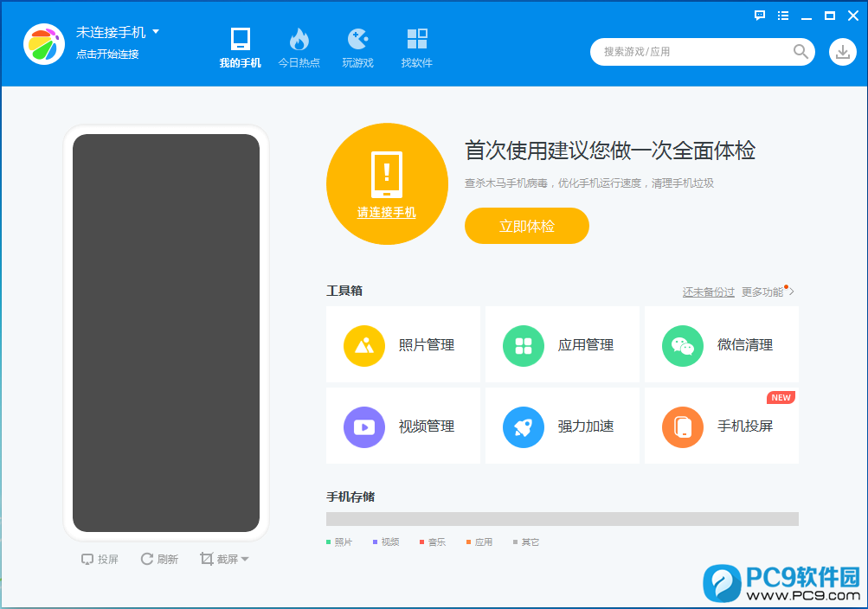Click the purple 视频 legend swatch
868x609 pixels.
(x=375, y=542)
